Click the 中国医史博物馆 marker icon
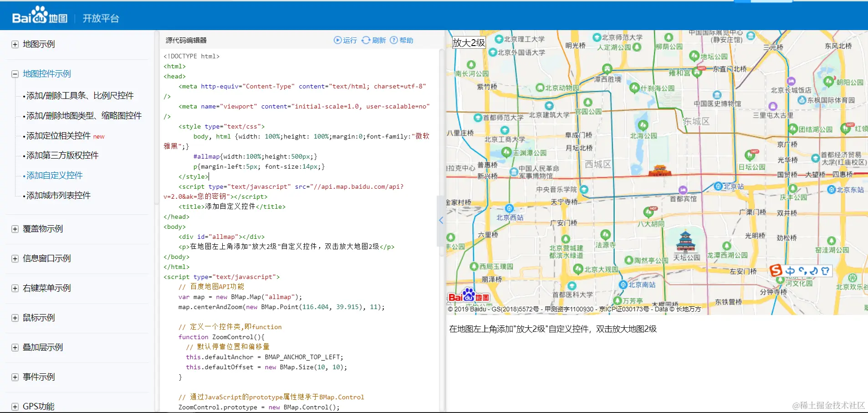868x413 pixels. [x=717, y=95]
